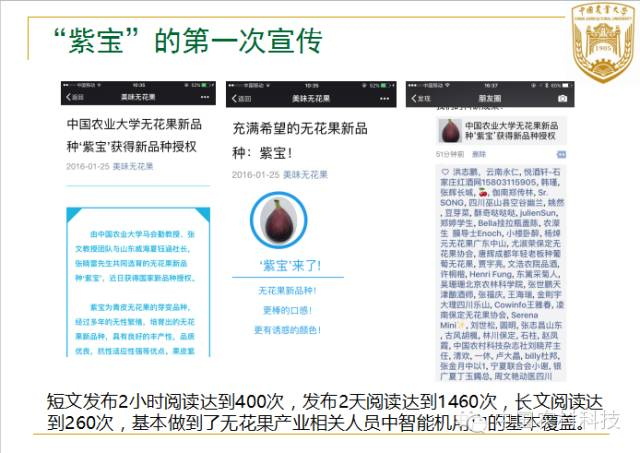Click title 充满希望的无花果新品种：紫宝！
This screenshot has height=453, width=640.
[300, 141]
